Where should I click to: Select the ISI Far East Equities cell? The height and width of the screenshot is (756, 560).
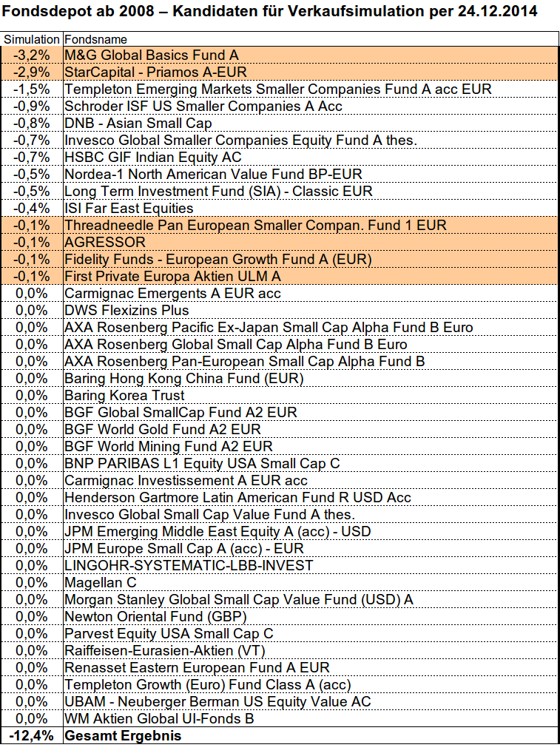[x=129, y=209]
